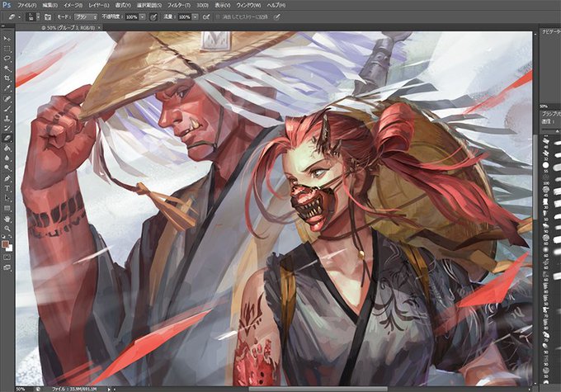The width and height of the screenshot is (561, 392).
Task: Select the Rectangle shape tool
Action: tap(7, 208)
